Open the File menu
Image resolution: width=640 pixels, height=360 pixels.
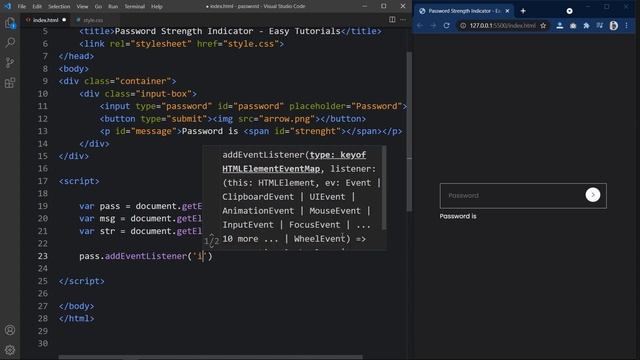[22, 7]
